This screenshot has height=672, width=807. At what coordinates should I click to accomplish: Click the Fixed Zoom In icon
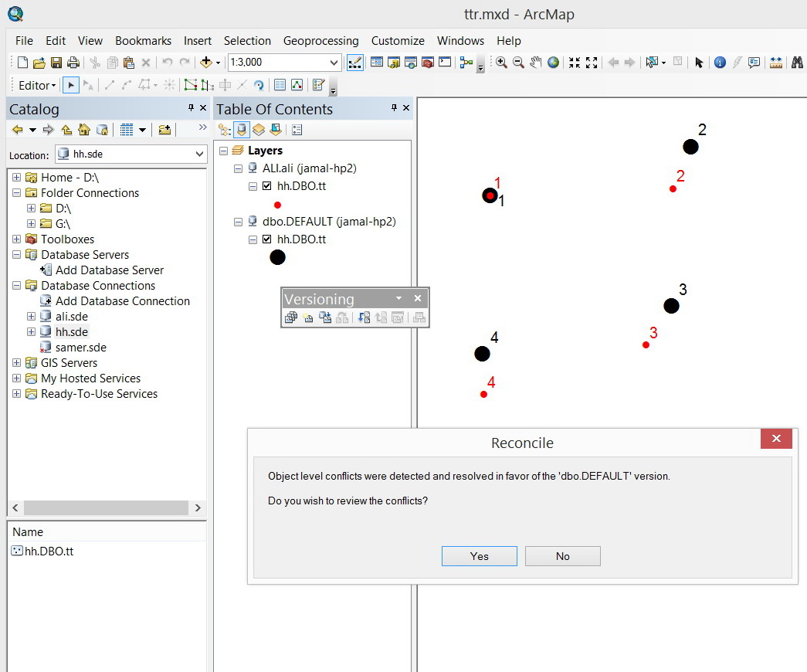(575, 63)
